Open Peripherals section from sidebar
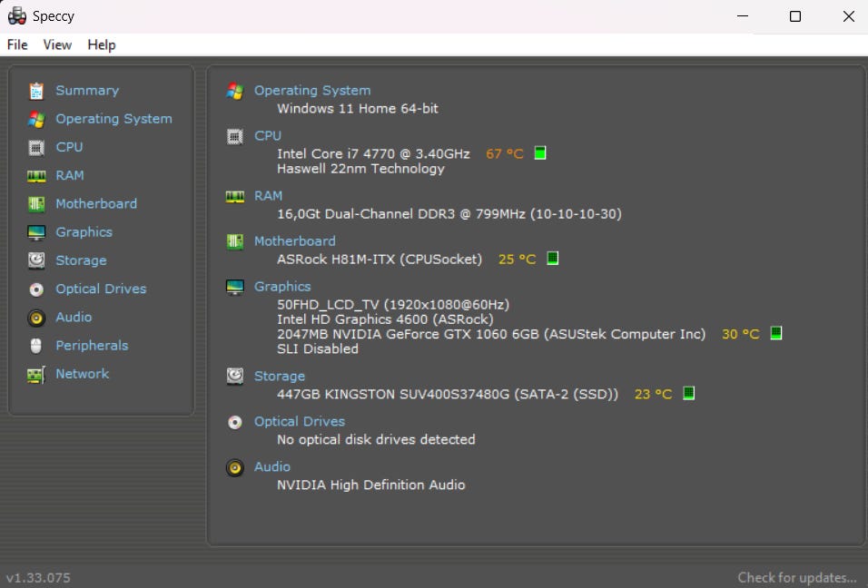Screen dimensions: 868x588 coord(92,345)
